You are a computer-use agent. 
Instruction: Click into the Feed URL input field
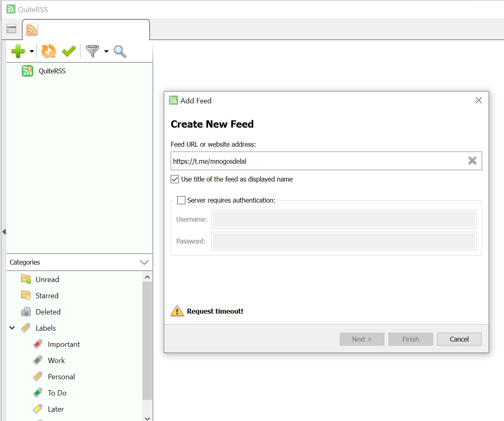point(316,161)
